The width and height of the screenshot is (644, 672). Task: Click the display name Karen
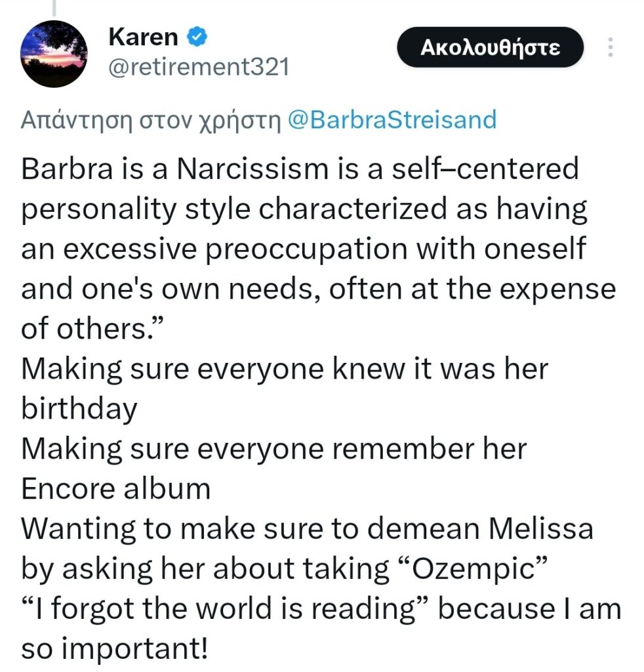pyautogui.click(x=143, y=37)
